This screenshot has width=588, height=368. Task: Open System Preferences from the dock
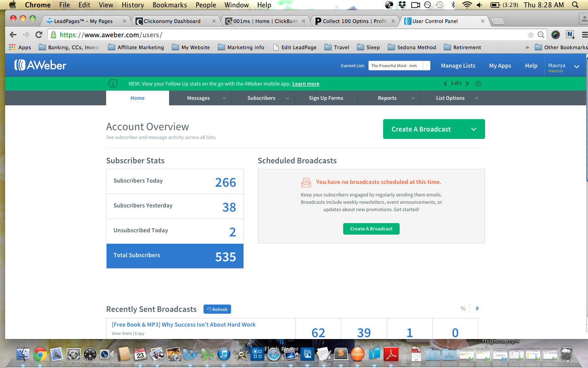click(73, 354)
